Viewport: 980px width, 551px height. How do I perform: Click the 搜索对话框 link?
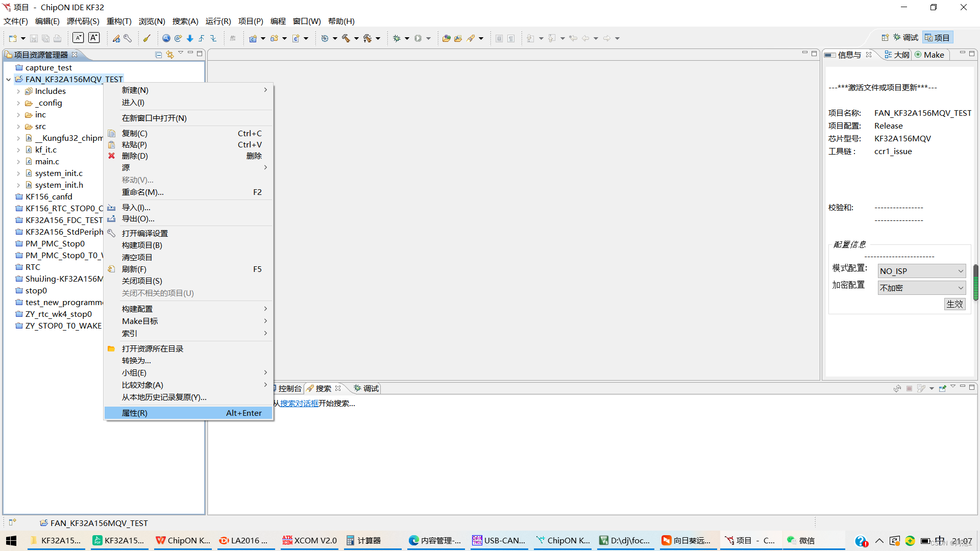pyautogui.click(x=299, y=404)
